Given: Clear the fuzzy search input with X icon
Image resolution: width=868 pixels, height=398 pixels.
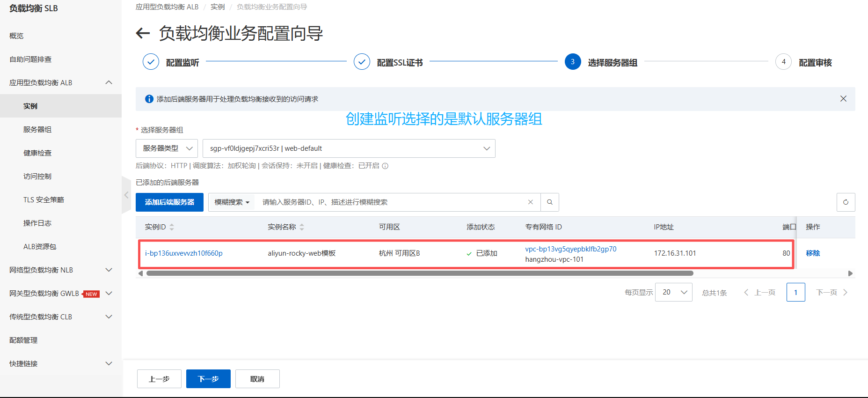Looking at the screenshot, I should [x=531, y=202].
